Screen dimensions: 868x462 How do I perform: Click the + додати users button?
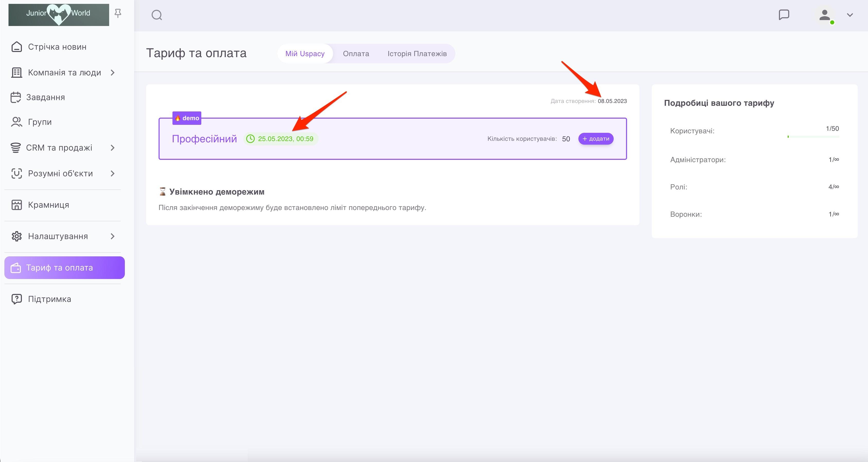coord(596,139)
